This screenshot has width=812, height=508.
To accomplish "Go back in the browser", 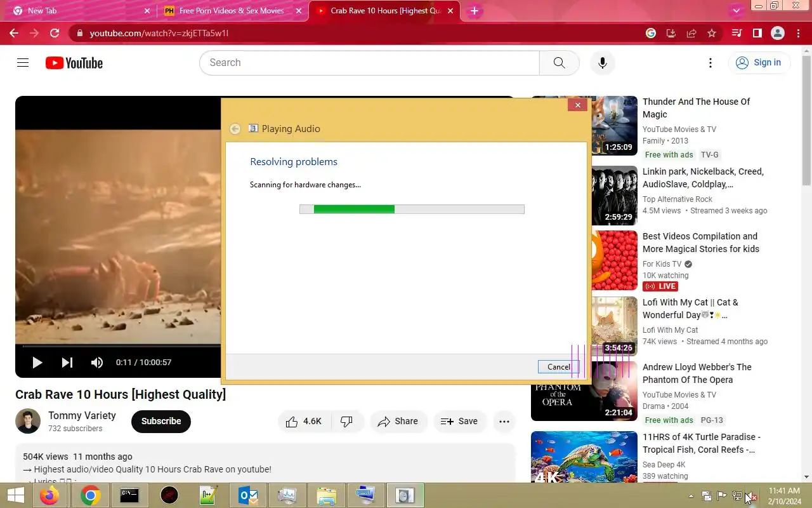I will [x=14, y=33].
